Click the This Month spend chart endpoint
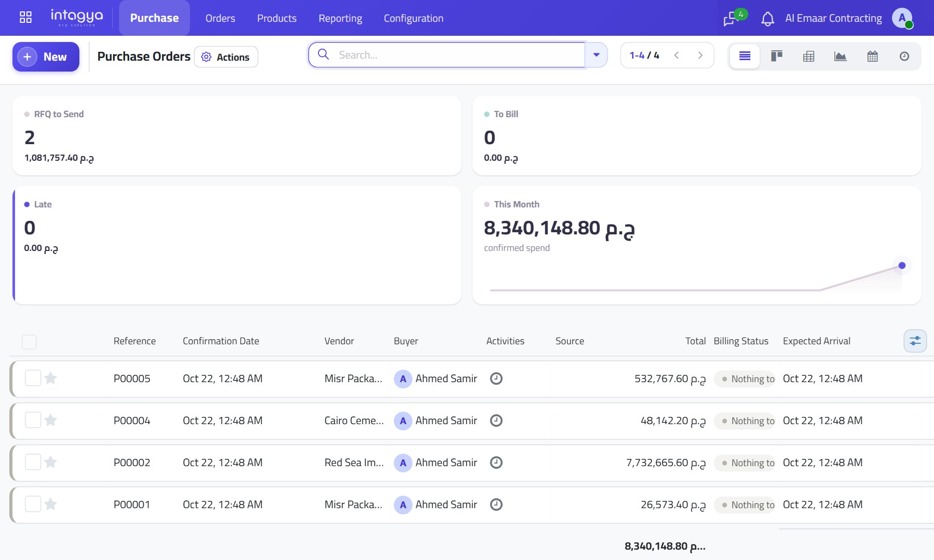This screenshot has width=934, height=560. pos(902,265)
